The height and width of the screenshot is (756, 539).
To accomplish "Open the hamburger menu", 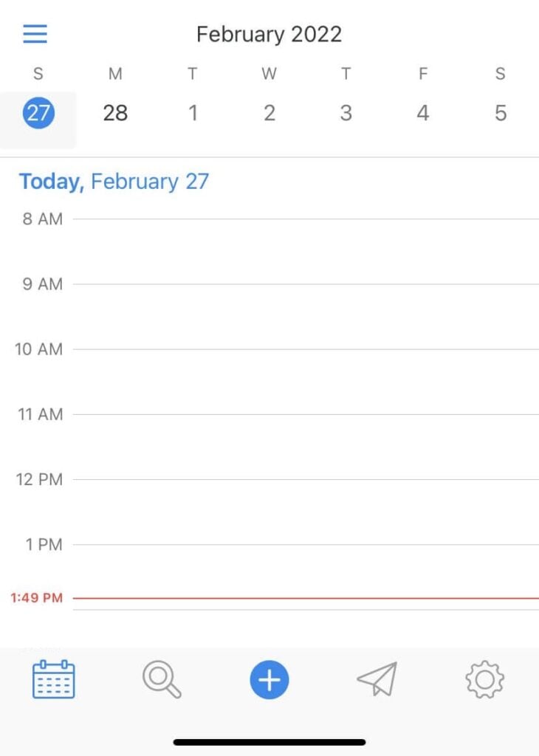I will point(35,34).
